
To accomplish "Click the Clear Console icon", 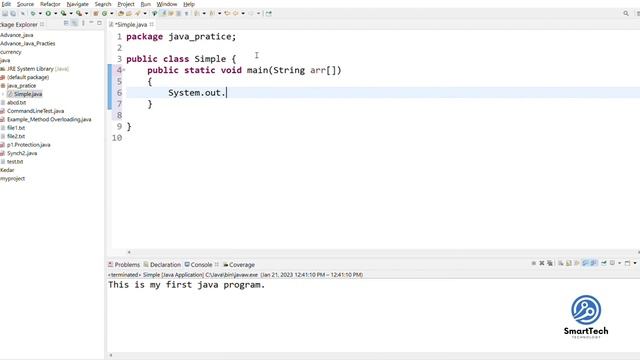I will click(560, 263).
